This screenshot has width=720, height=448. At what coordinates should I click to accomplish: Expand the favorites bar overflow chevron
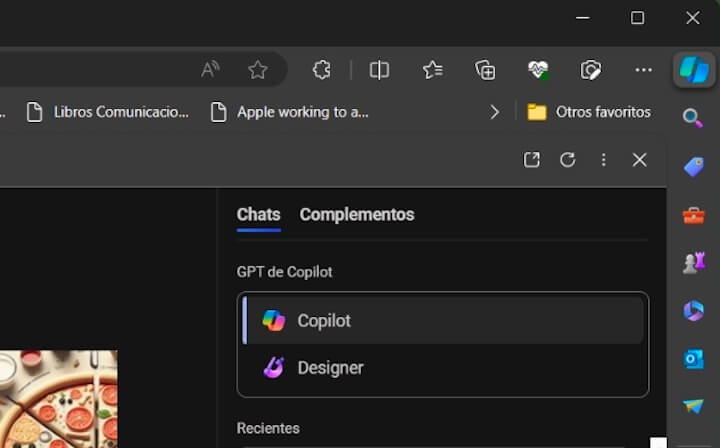coord(495,112)
